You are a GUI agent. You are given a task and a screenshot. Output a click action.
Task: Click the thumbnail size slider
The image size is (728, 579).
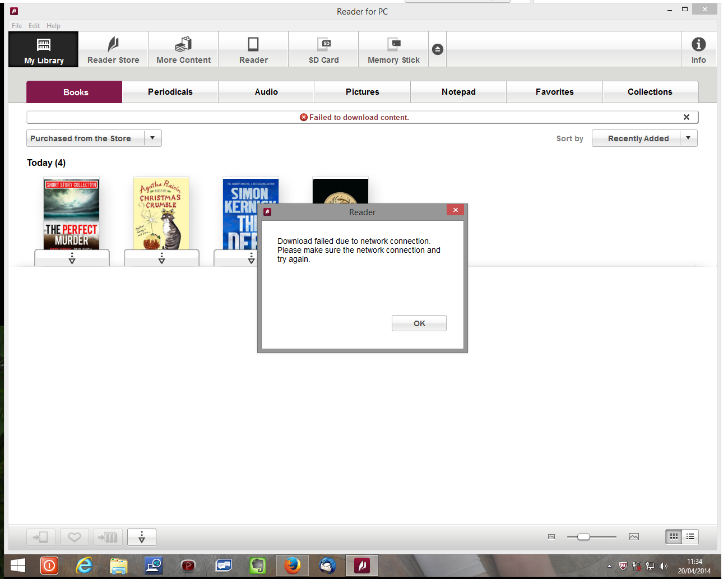(x=583, y=536)
